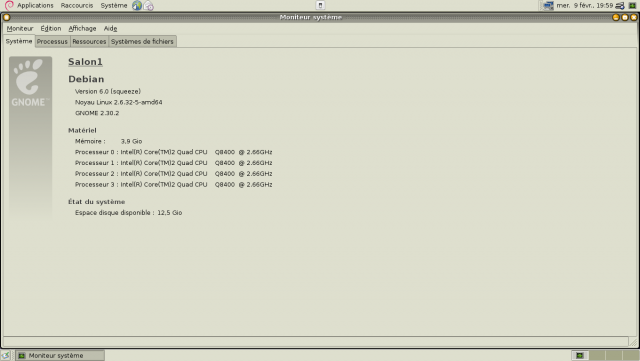Click the hostname Salon1

click(x=85, y=62)
